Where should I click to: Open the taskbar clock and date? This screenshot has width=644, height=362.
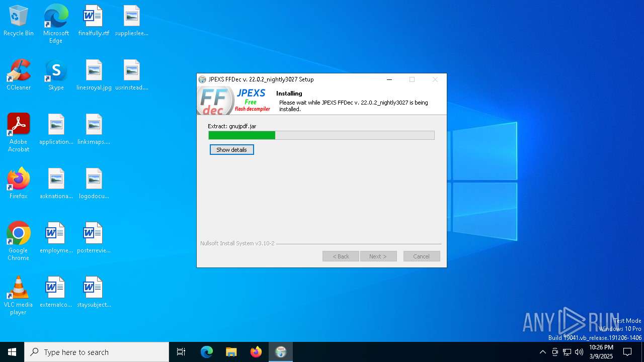coord(601,352)
